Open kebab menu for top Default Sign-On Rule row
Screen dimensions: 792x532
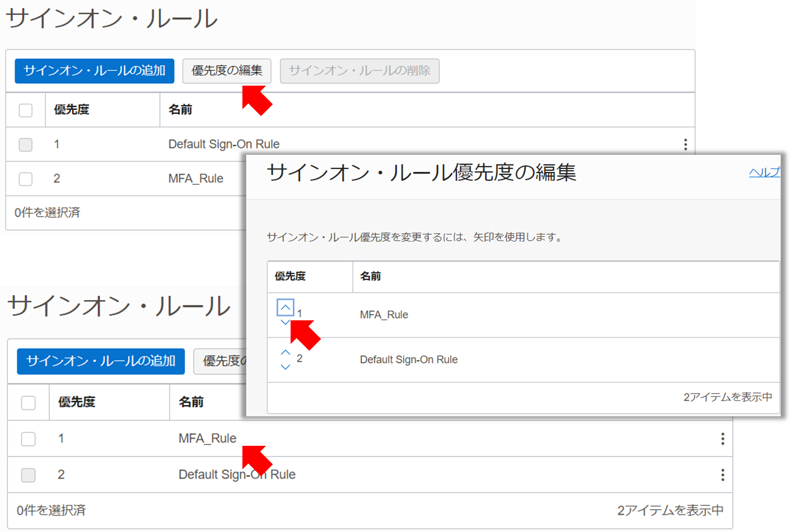point(685,145)
